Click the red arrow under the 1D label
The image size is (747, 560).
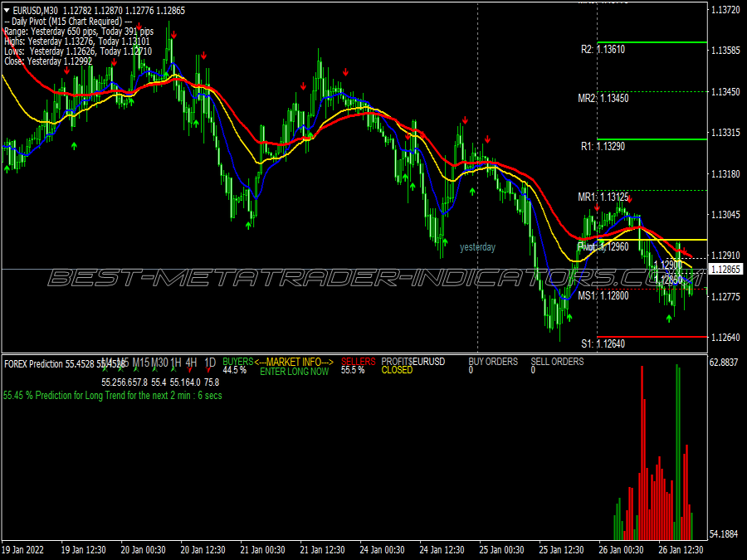tap(208, 369)
